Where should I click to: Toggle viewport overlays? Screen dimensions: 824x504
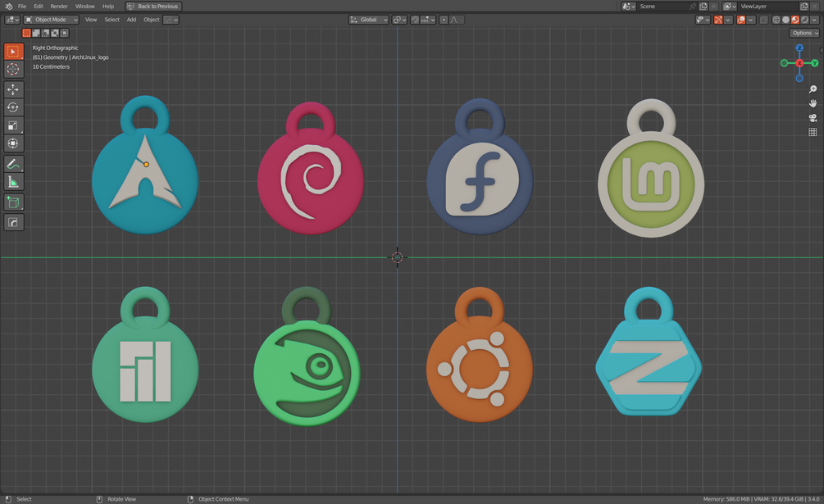tap(741, 20)
